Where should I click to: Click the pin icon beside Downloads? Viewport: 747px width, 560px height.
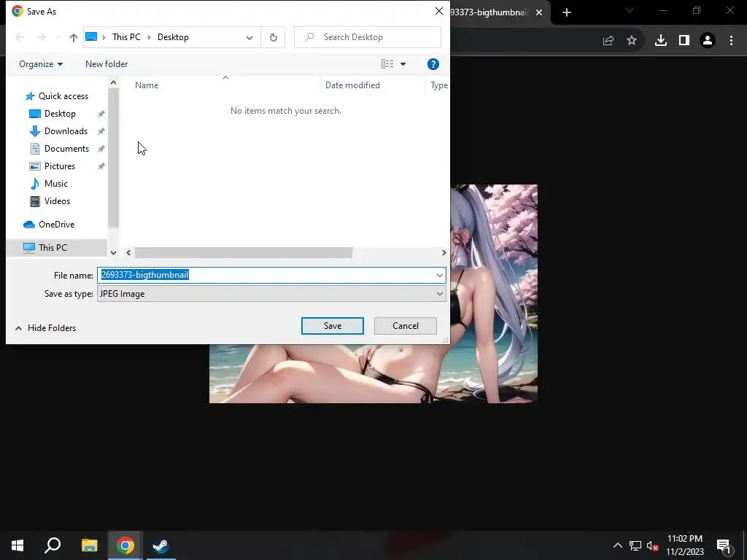click(x=101, y=131)
